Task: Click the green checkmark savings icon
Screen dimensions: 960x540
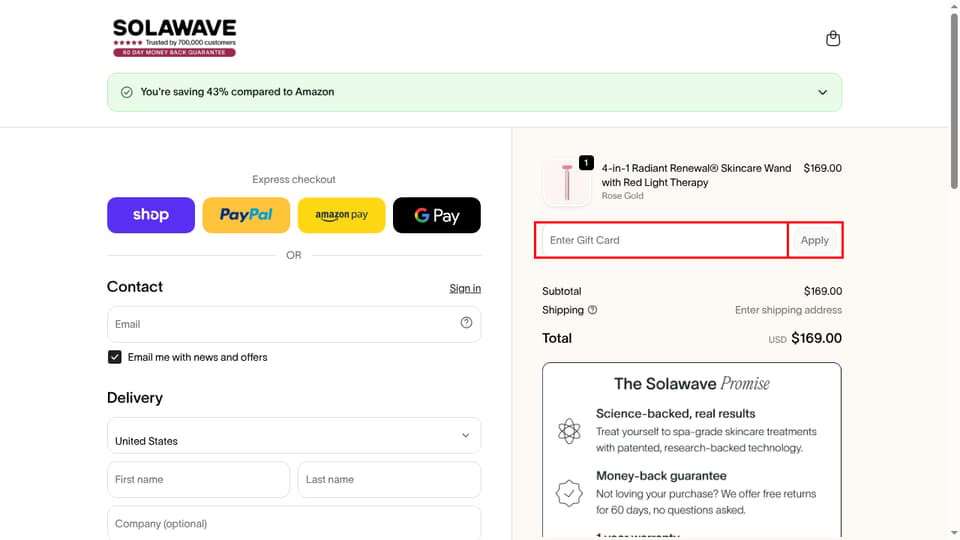Action: [x=127, y=92]
